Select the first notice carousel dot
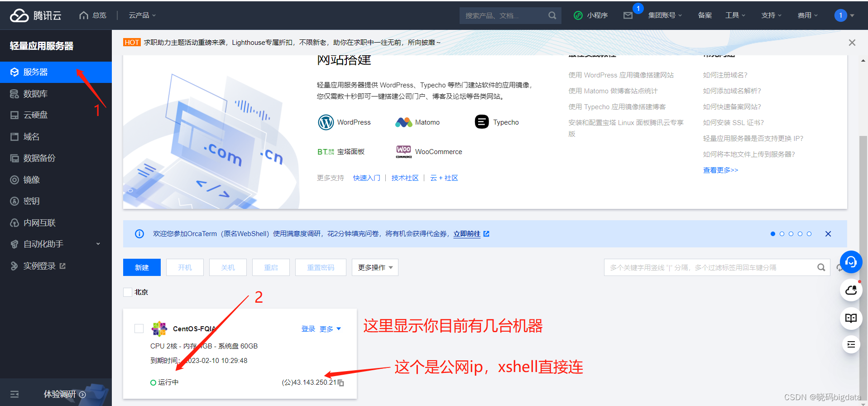The image size is (868, 406). coord(773,234)
